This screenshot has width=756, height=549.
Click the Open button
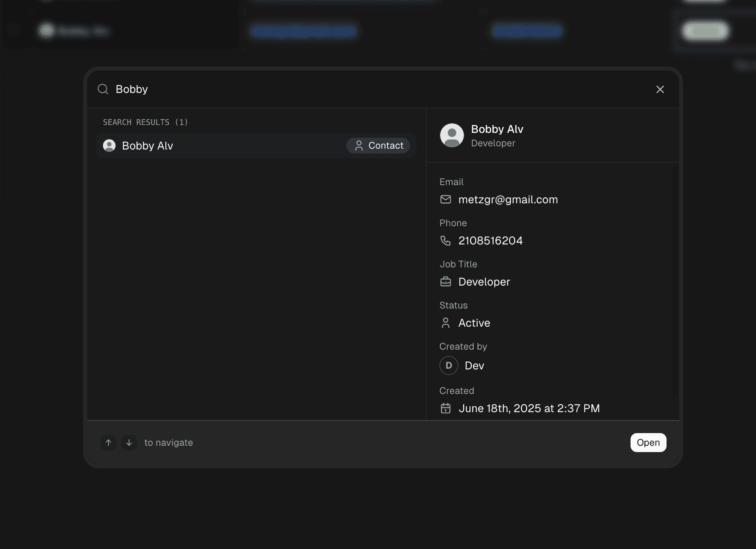[648, 443]
